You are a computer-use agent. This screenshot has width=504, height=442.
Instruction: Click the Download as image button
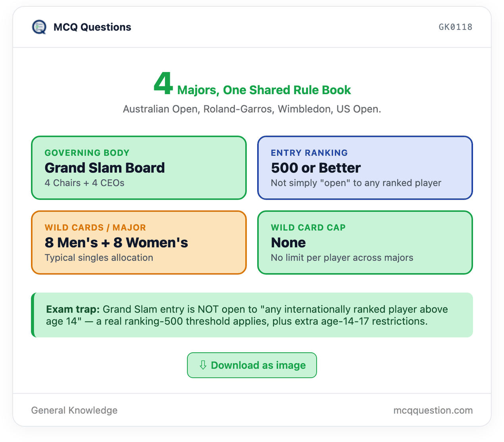[252, 365]
